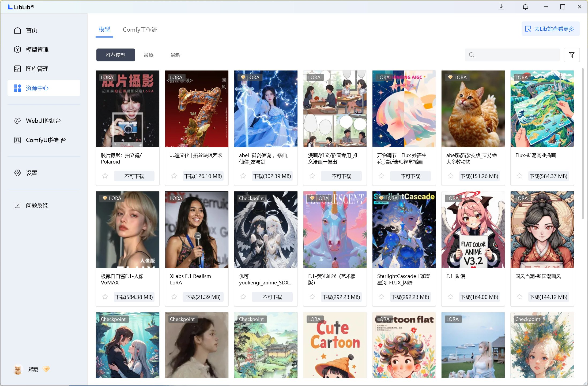
Task: Open 图库管理 gallery management
Action: coord(37,69)
